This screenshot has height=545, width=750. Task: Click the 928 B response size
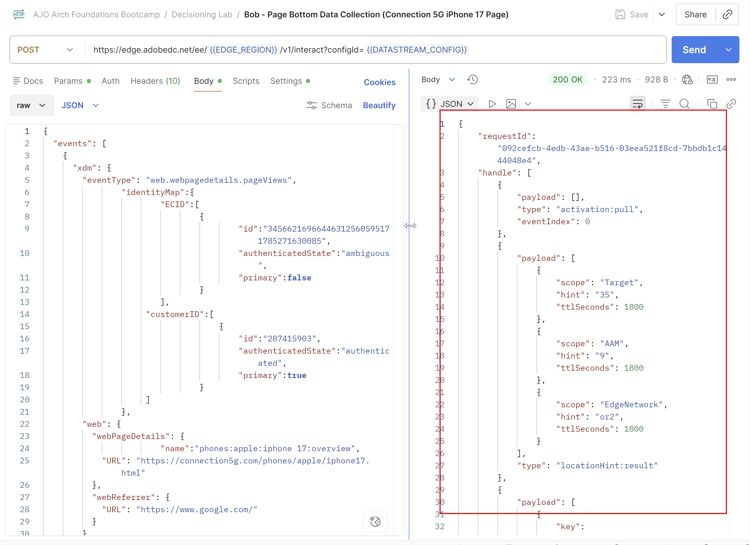(656, 79)
